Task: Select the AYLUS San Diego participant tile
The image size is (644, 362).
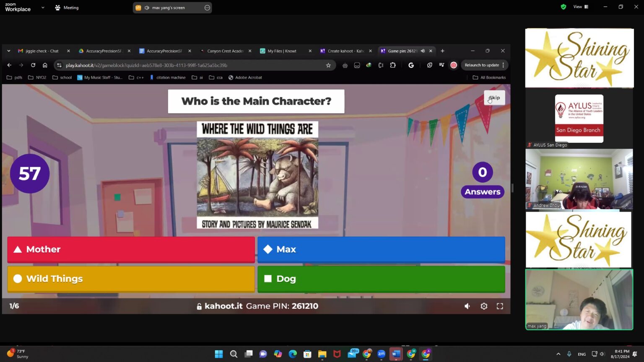Action: [579, 119]
